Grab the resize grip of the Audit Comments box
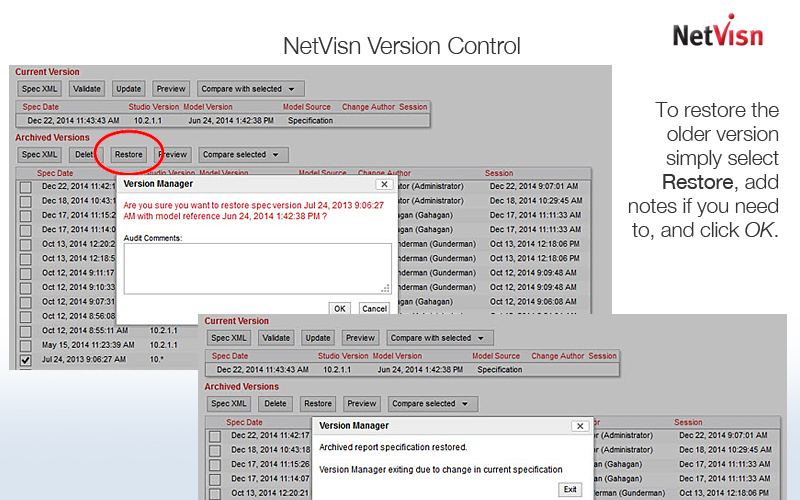The width and height of the screenshot is (800, 500). (386, 289)
